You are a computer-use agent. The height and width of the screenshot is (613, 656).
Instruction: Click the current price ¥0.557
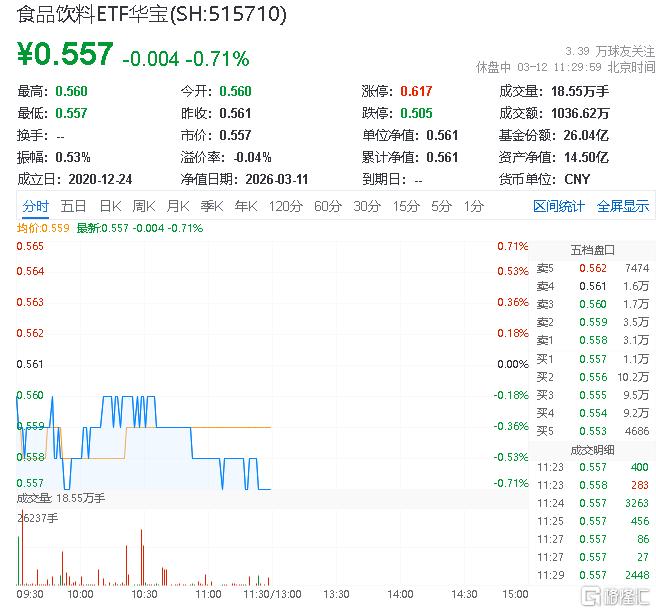[65, 54]
